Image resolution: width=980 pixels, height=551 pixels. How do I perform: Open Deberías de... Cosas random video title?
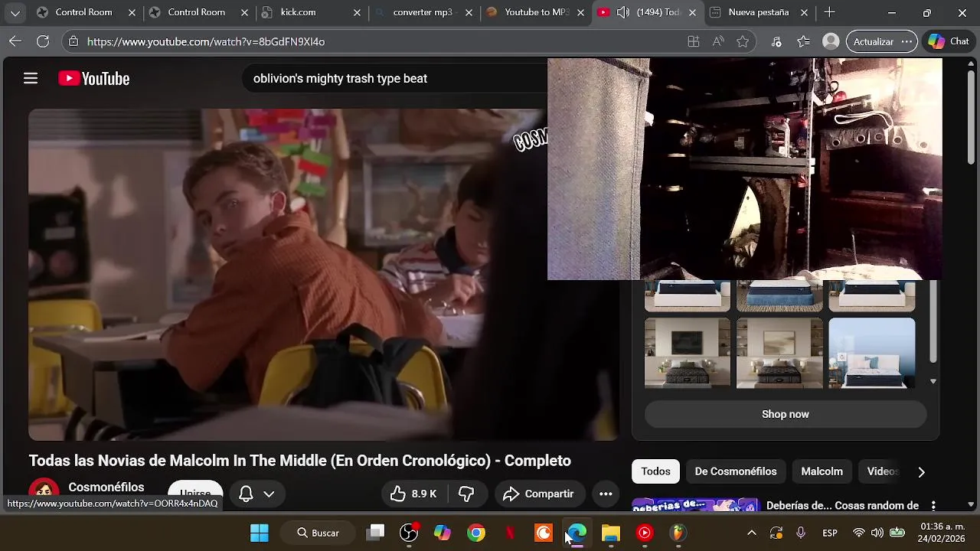[842, 505]
